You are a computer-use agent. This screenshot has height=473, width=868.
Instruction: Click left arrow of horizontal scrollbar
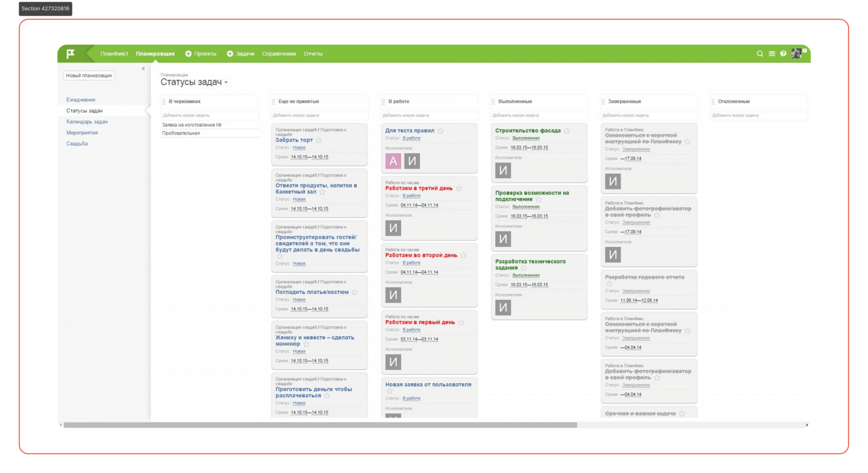point(61,425)
